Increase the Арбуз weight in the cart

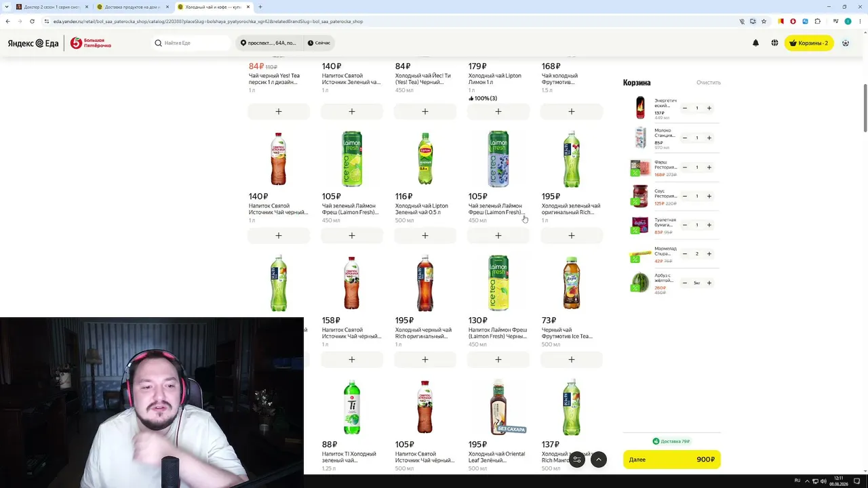[x=709, y=283]
